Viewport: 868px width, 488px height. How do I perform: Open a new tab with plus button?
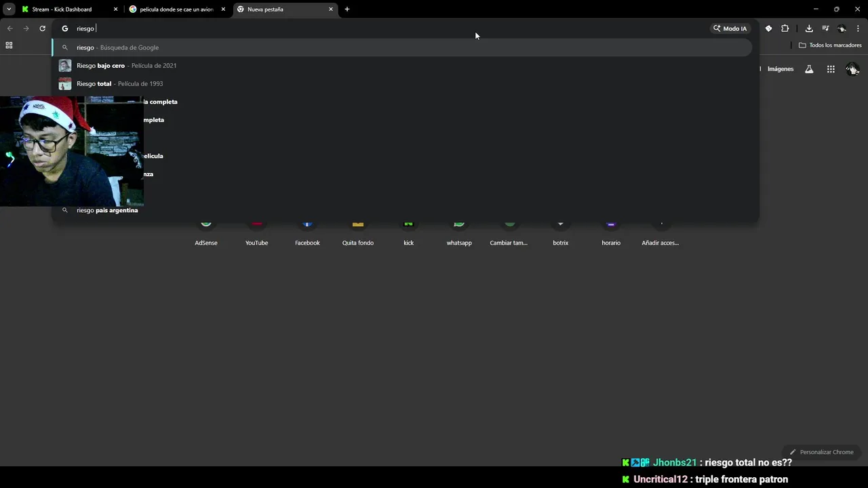pyautogui.click(x=347, y=9)
